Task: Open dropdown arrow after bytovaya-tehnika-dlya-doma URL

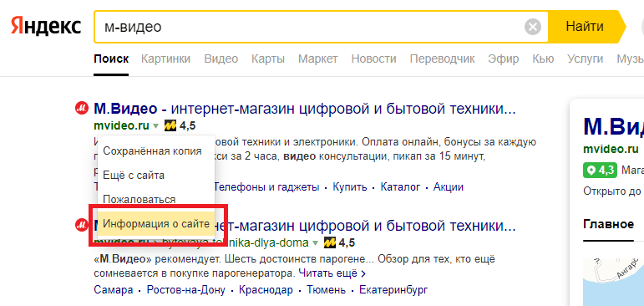Action: pos(315,242)
